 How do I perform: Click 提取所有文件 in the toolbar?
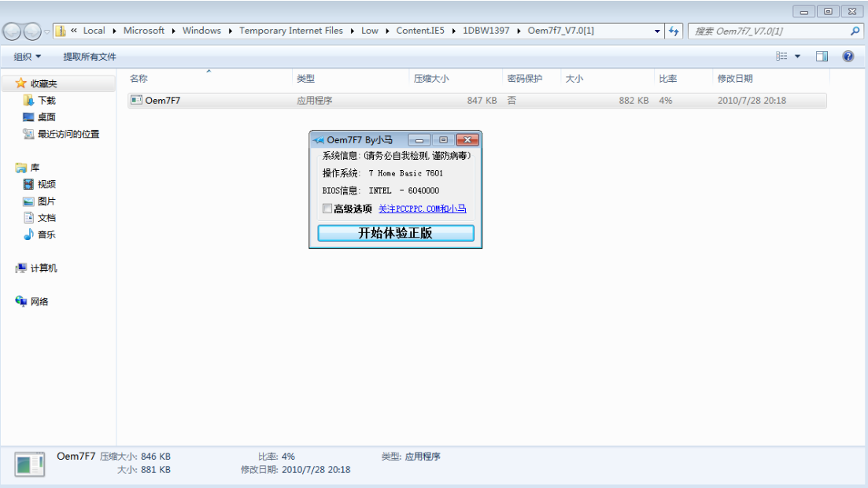(90, 57)
